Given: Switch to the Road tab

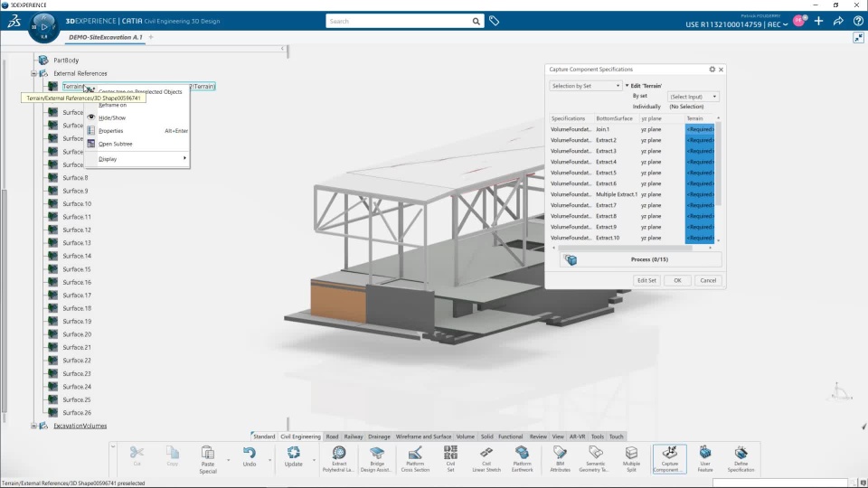Looking at the screenshot, I should pos(332,436).
